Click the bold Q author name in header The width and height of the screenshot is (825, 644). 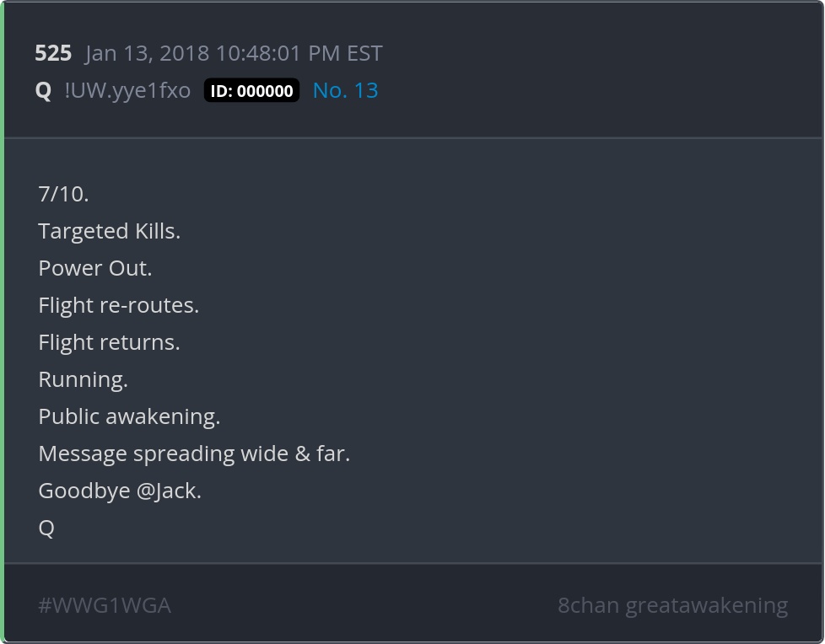[x=43, y=91]
